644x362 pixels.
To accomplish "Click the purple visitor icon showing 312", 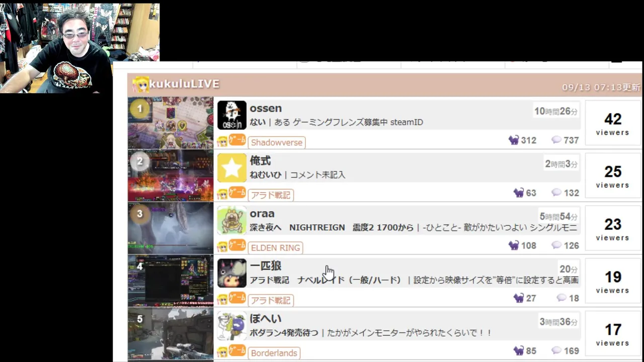I will click(514, 140).
